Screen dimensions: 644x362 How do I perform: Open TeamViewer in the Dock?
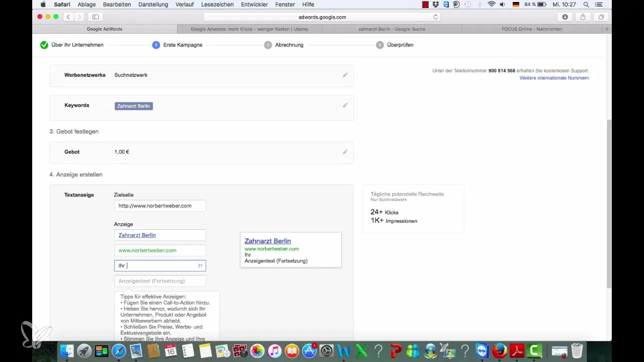pos(482,350)
